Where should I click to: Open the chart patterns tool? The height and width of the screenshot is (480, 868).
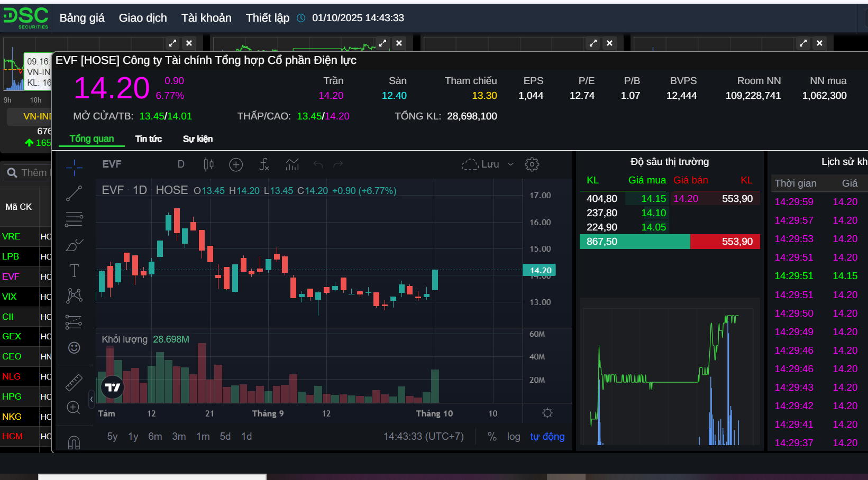pyautogui.click(x=74, y=296)
